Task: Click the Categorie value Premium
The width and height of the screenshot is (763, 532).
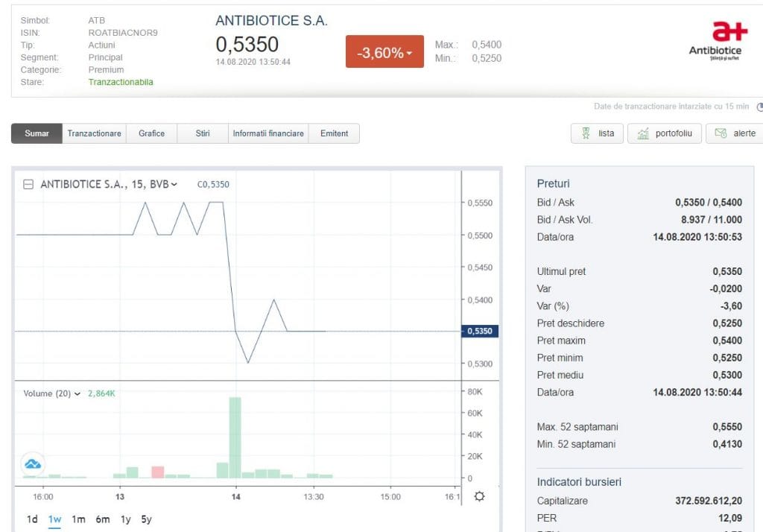Action: point(106,69)
